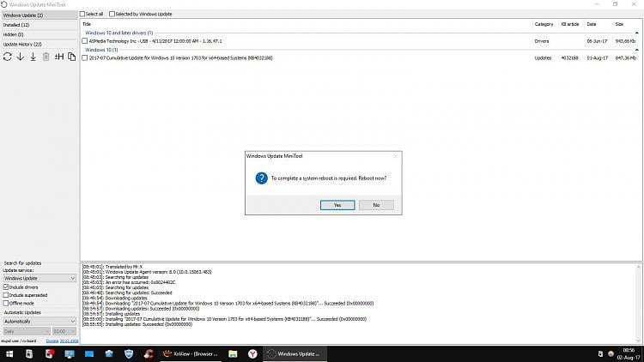This screenshot has height=362, width=644.
Task: Switch to the XnView Browser taskbar item
Action: tap(191, 353)
